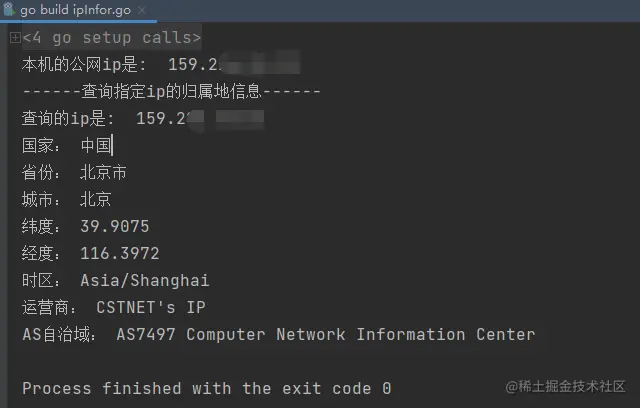Click the queried ip line starting 查询的ip是
This screenshot has width=640, height=408.
click(143, 118)
